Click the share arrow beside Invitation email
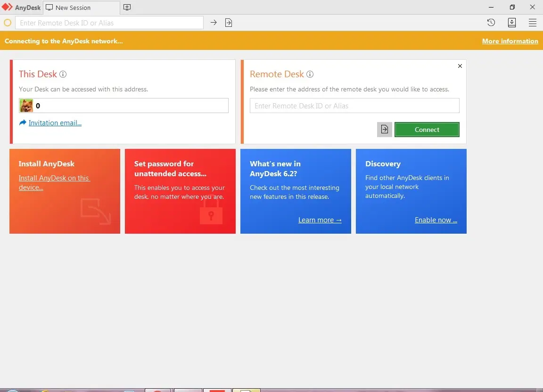This screenshot has height=392, width=543. [23, 122]
